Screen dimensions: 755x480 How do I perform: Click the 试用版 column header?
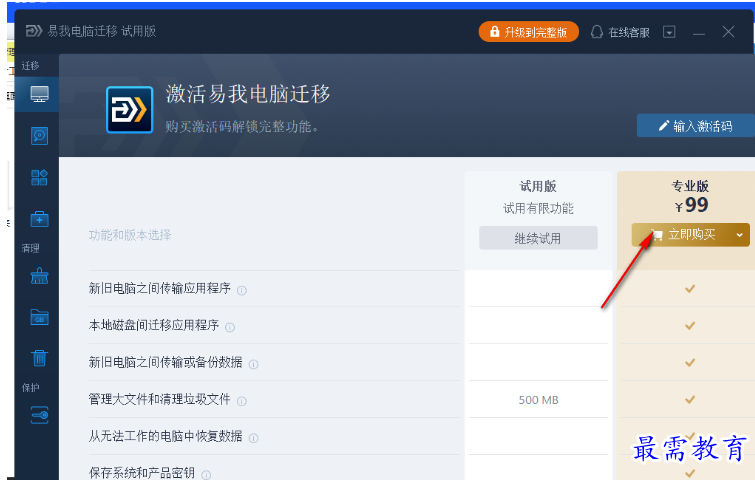(538, 186)
